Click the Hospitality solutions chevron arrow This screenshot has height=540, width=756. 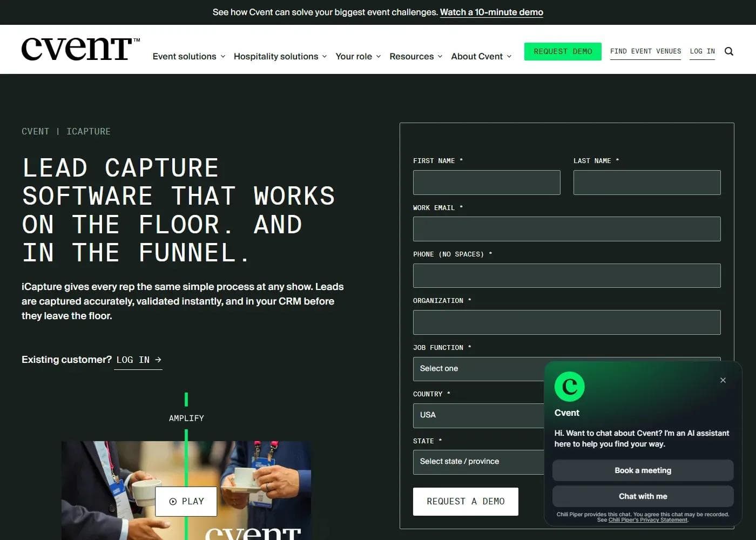(324, 57)
